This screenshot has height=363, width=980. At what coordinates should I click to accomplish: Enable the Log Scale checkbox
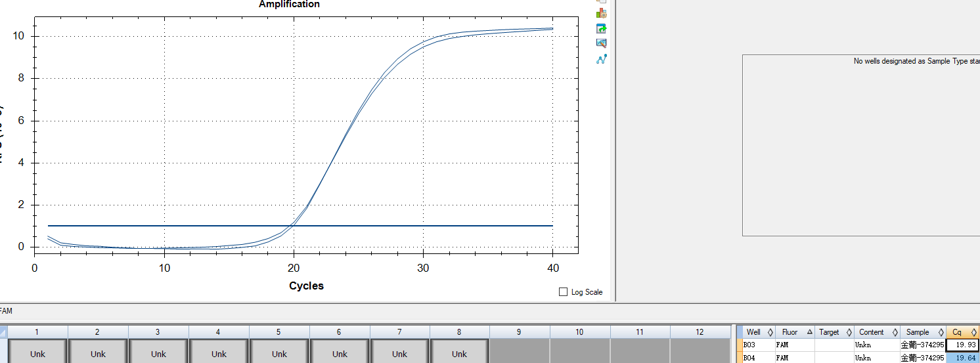(563, 292)
